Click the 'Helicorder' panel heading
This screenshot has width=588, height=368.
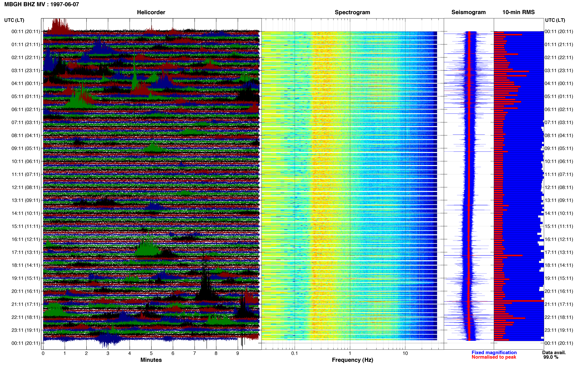(151, 12)
